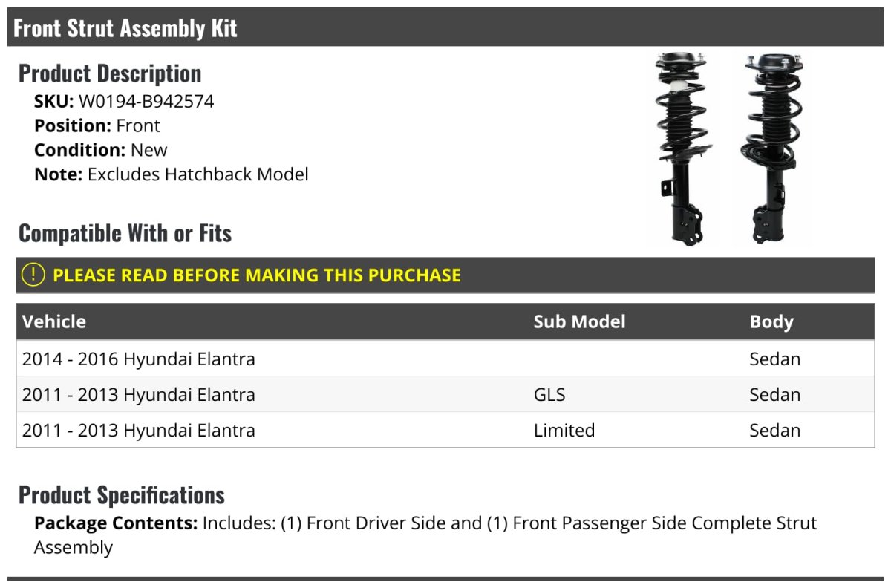
Task: Click the SKU number W0194-B942574
Action: click(x=146, y=102)
